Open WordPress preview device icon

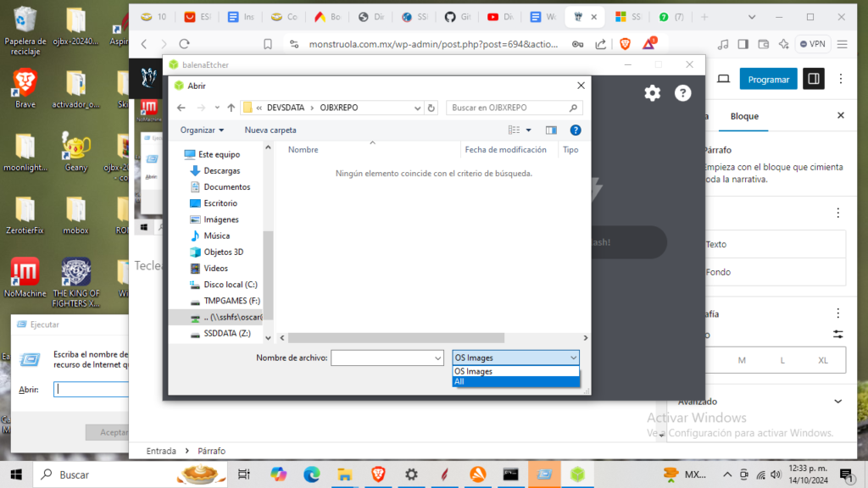[723, 79]
